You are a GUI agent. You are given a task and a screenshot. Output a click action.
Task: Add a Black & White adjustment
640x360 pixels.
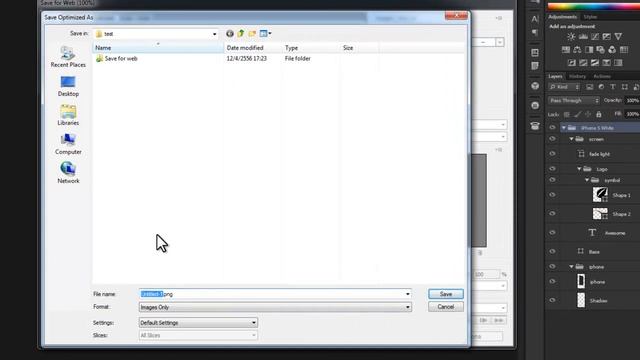pyautogui.click(x=589, y=50)
